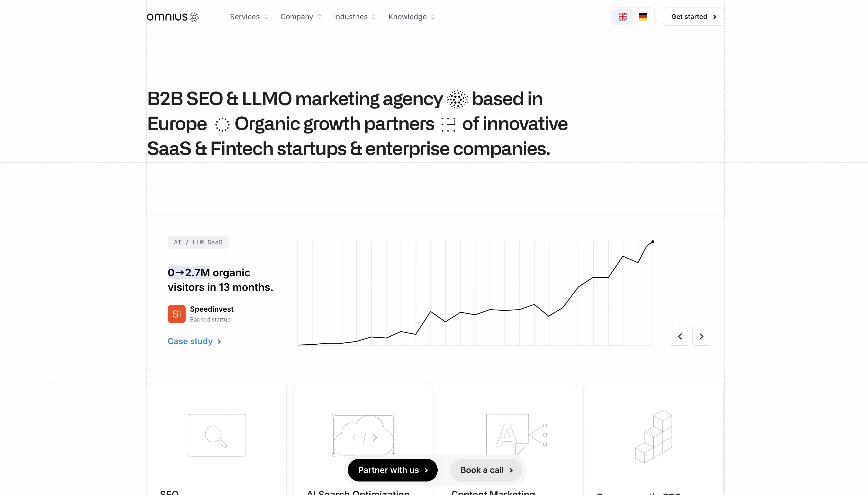This screenshot has height=495, width=868.
Task: Open the Speedinvest case study link
Action: (194, 341)
